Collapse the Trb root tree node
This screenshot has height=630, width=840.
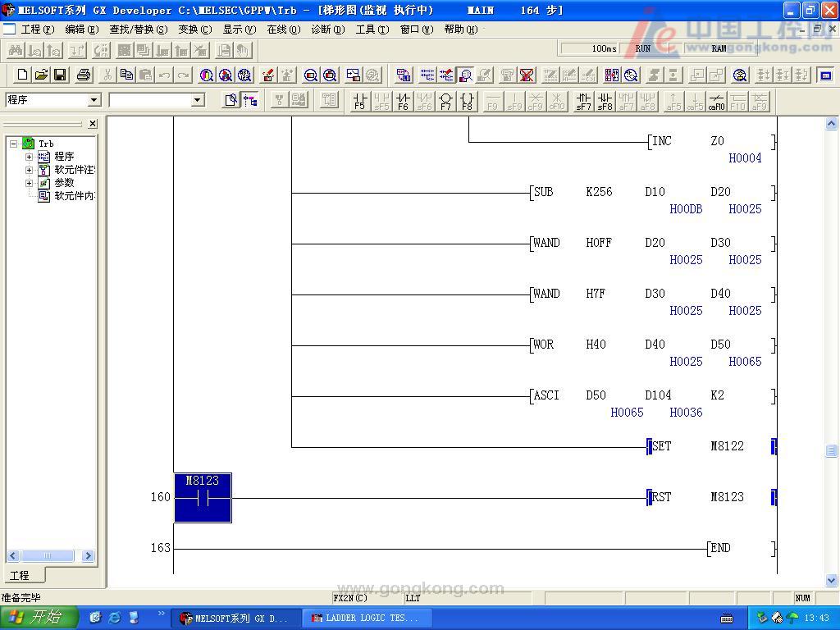[x=14, y=144]
